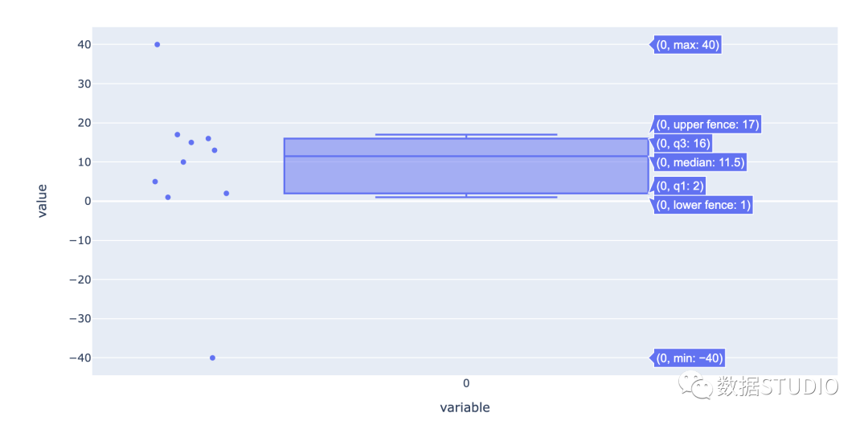
Task: Click inside the box plot body
Action: [x=466, y=166]
